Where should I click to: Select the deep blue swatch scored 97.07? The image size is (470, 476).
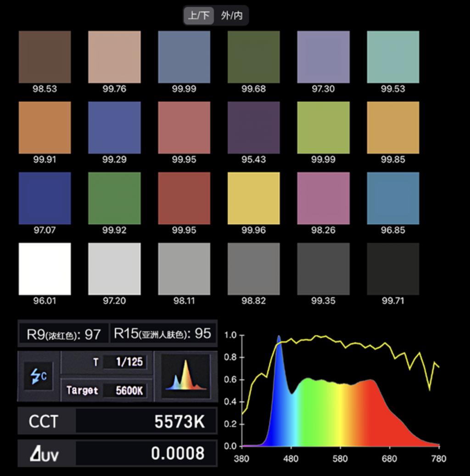(x=45, y=198)
